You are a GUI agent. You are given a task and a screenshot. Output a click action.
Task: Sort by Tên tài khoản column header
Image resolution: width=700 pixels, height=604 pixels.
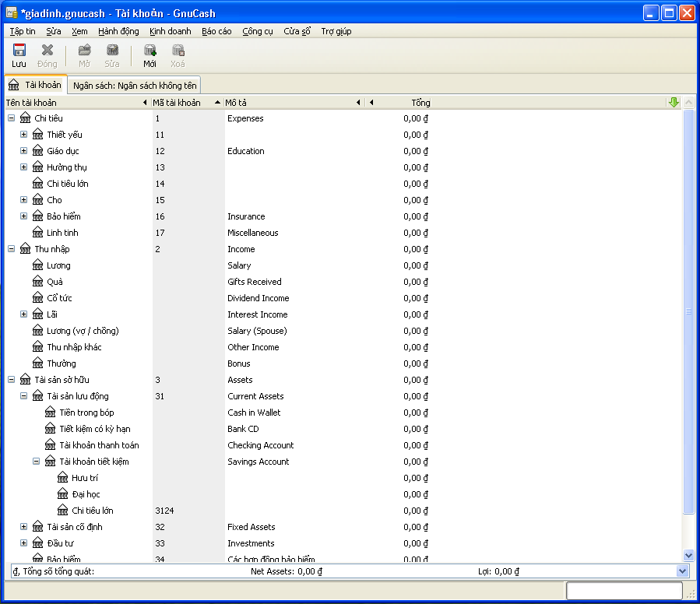[78, 103]
